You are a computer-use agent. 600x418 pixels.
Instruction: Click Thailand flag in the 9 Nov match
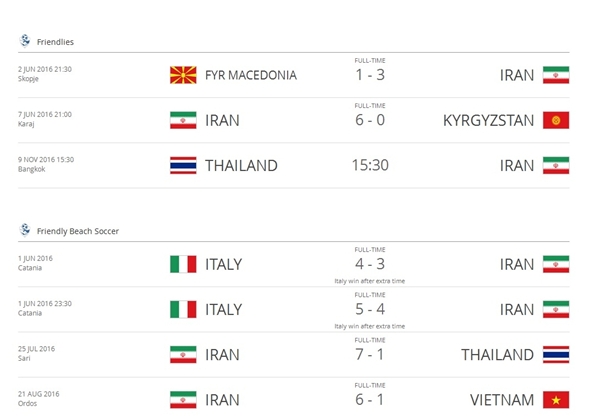pyautogui.click(x=183, y=165)
